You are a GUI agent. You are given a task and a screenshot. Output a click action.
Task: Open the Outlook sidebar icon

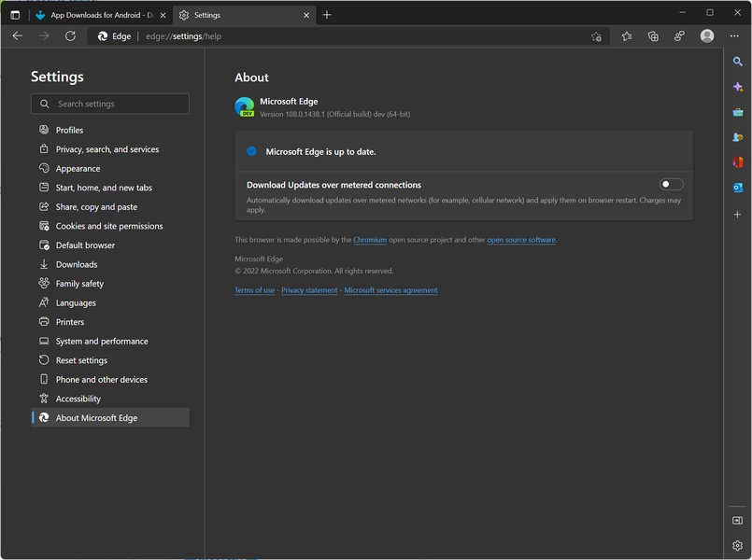[737, 188]
